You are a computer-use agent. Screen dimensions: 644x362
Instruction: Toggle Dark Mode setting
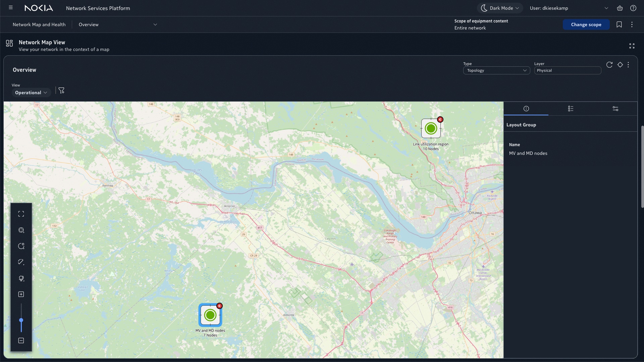click(500, 8)
